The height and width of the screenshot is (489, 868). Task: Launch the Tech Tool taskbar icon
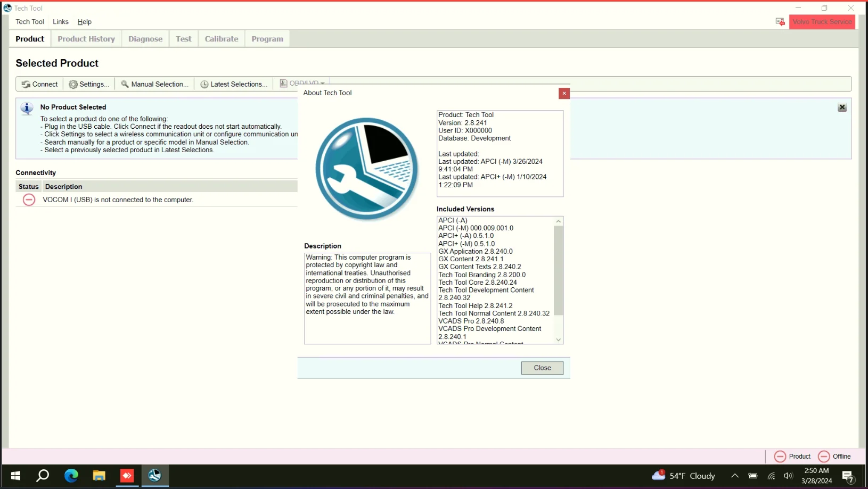(x=154, y=475)
